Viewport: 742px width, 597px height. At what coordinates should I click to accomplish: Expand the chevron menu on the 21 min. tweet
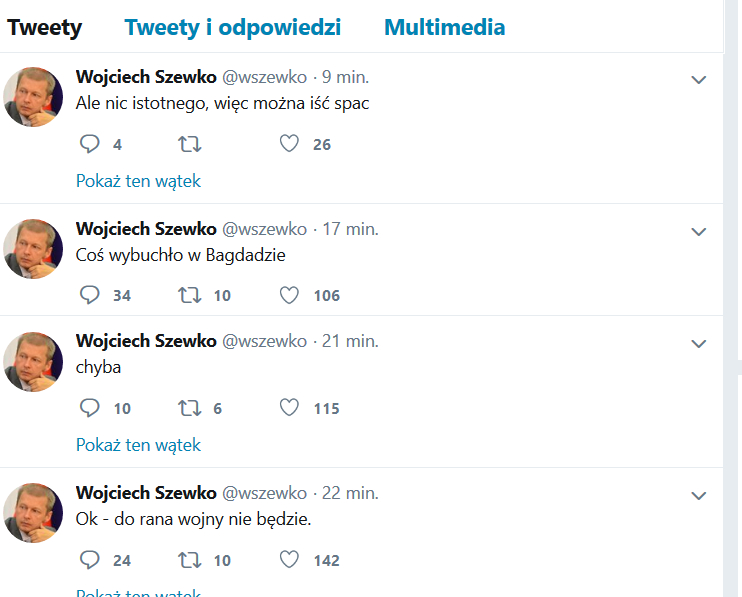point(699,344)
